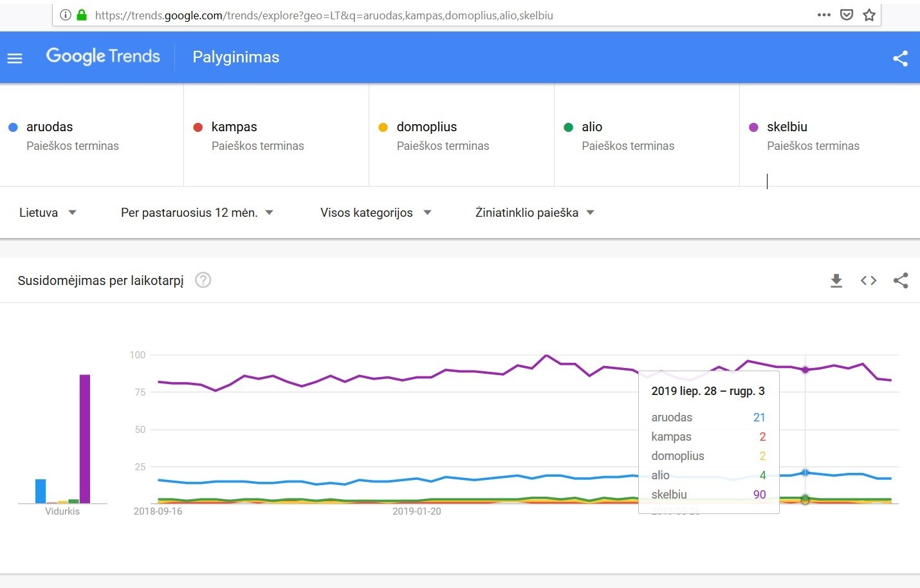Viewport: 920px width, 588px height.
Task: Click the Google Trends logo
Action: pyautogui.click(x=103, y=57)
